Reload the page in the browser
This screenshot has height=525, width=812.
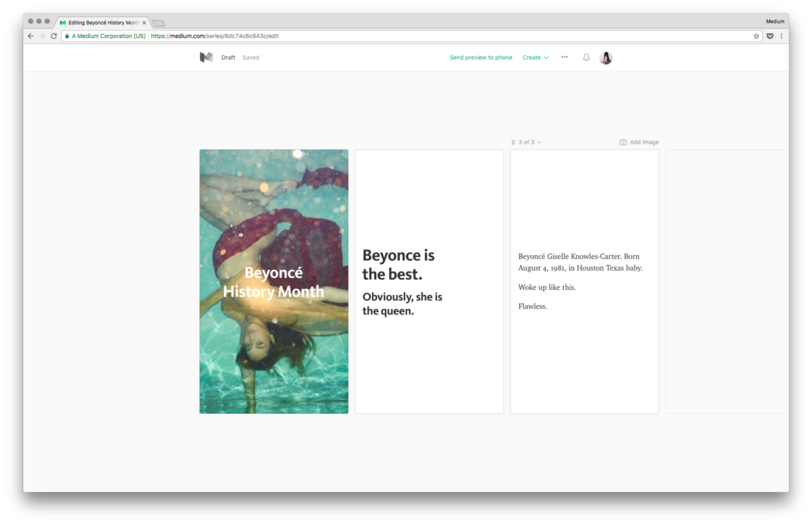[x=53, y=36]
